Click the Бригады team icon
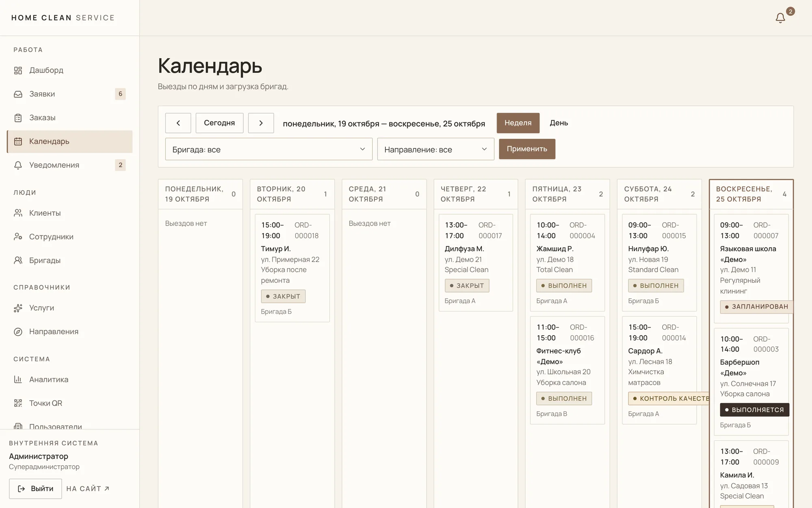The width and height of the screenshot is (812, 508). click(18, 260)
